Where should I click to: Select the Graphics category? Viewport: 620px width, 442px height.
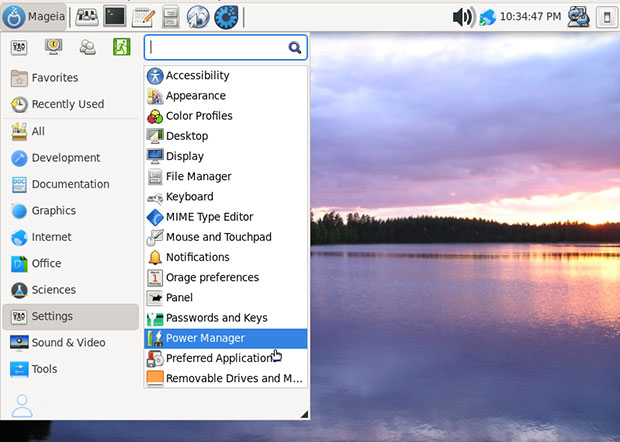(70, 211)
